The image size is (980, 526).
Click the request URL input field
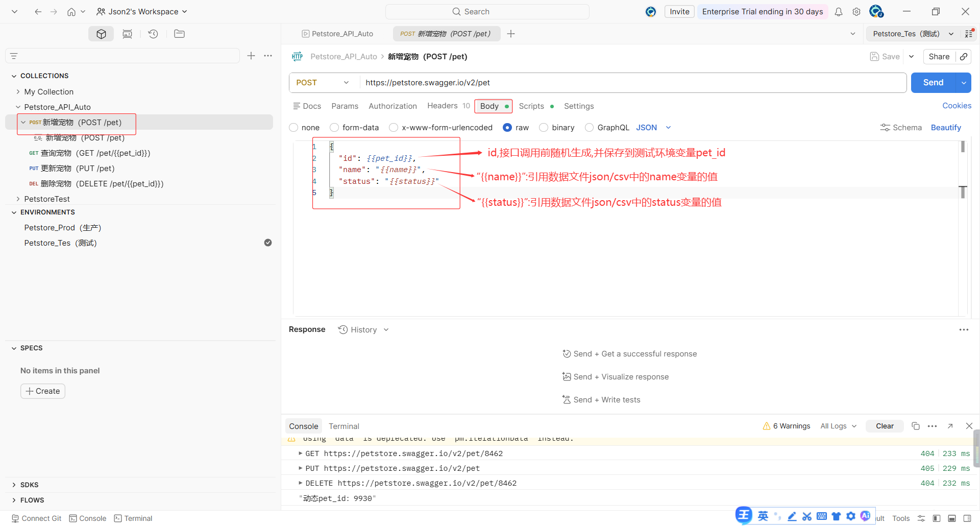(x=633, y=83)
